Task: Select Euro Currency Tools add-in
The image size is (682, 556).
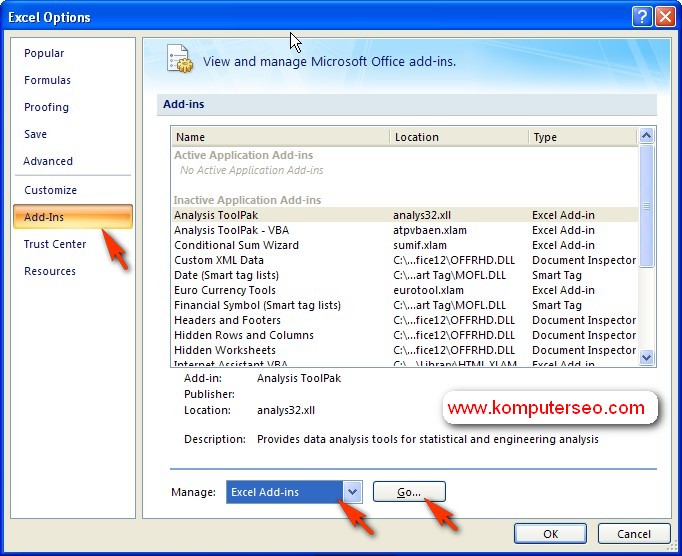Action: tap(405, 290)
